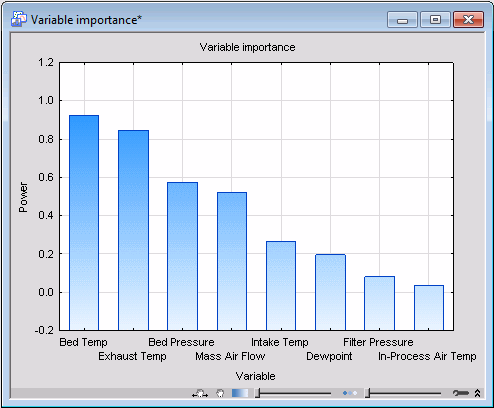494x408 pixels.
Task: Click the gradient slider handle
Action: tap(257, 393)
